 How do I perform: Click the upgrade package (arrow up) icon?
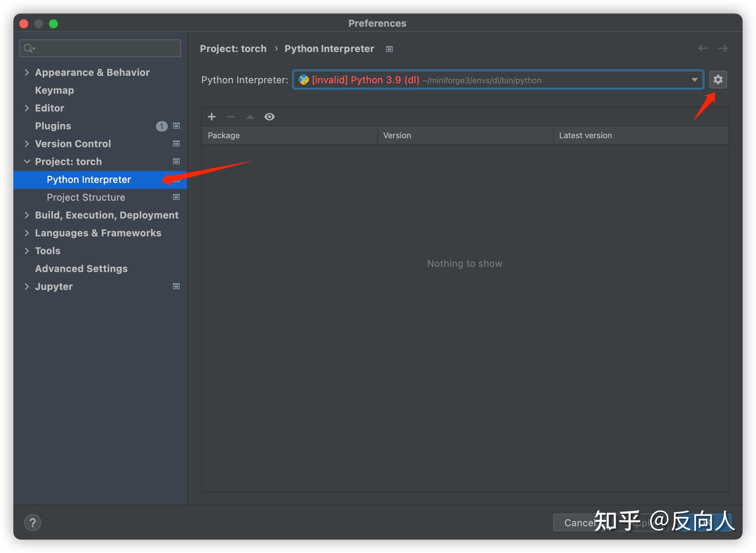click(250, 116)
